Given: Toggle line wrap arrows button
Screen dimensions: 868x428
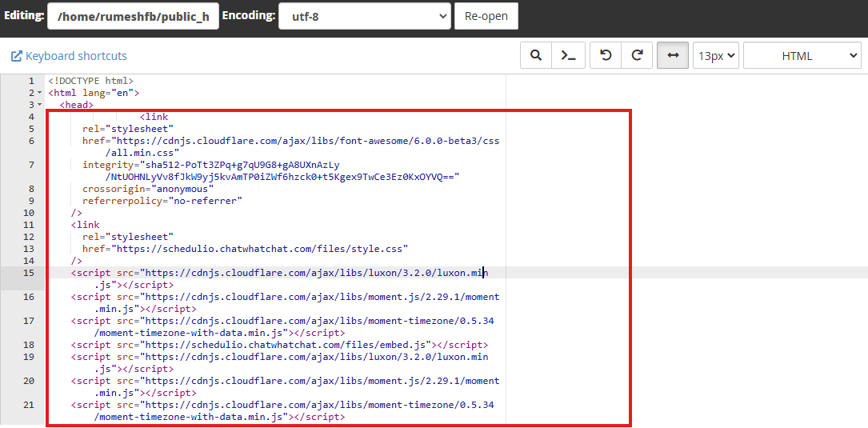Looking at the screenshot, I should coord(673,55).
